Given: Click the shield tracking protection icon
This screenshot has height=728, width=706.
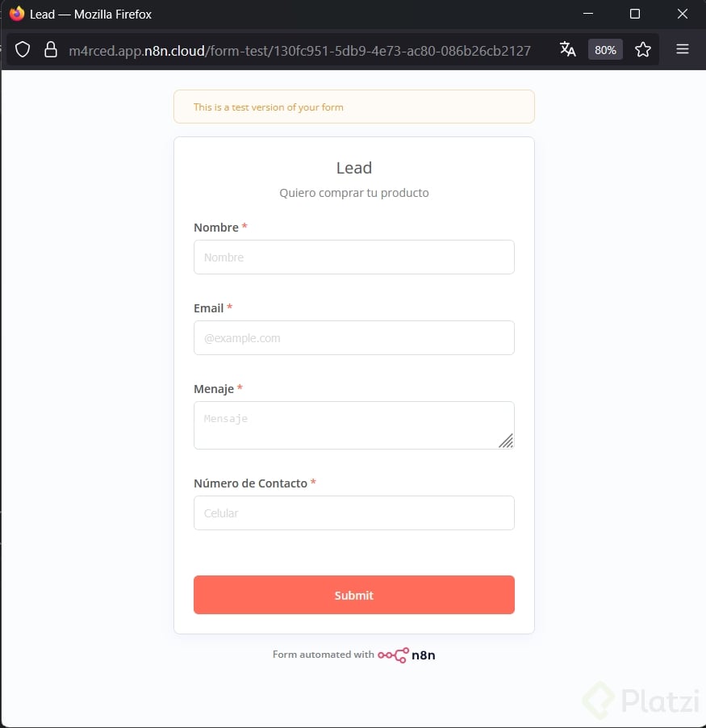Looking at the screenshot, I should 23,50.
